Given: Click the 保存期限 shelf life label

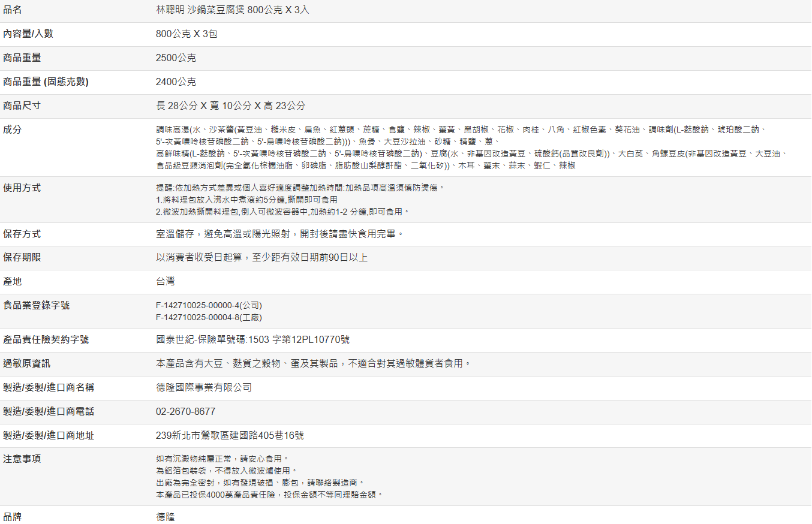Looking at the screenshot, I should click(22, 257).
